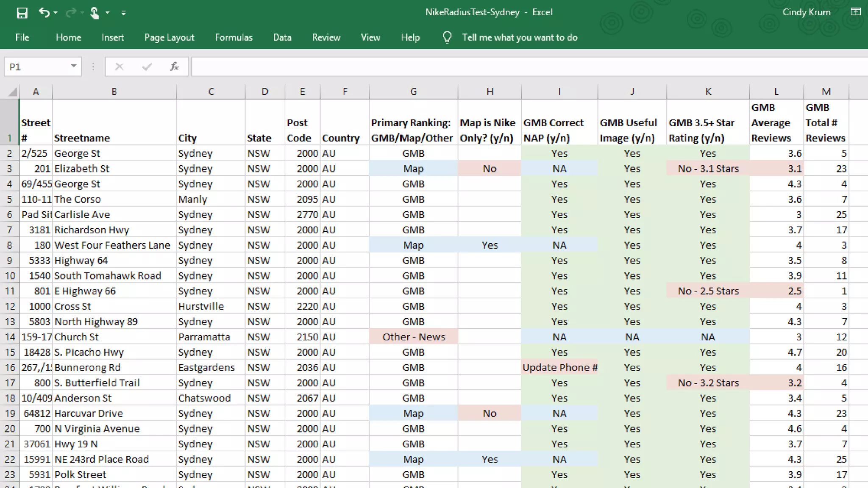Image resolution: width=868 pixels, height=488 pixels.
Task: Click the Undo arrow icon
Action: pos(44,13)
